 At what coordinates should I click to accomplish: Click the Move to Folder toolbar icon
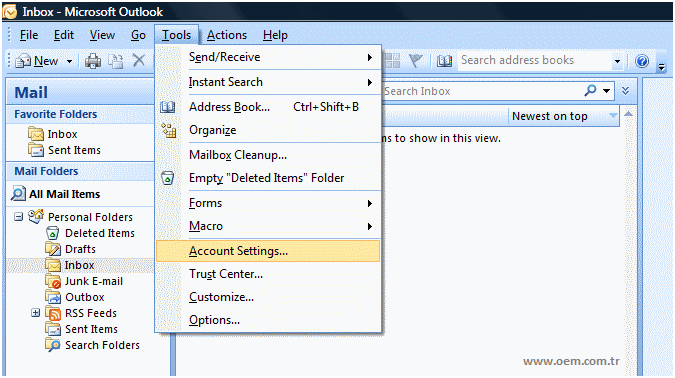115,61
